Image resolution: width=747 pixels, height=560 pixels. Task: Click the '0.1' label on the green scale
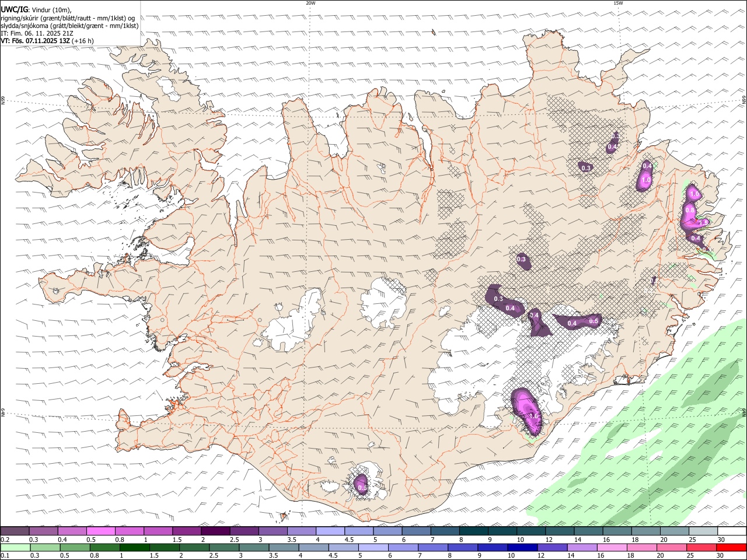pyautogui.click(x=5, y=556)
